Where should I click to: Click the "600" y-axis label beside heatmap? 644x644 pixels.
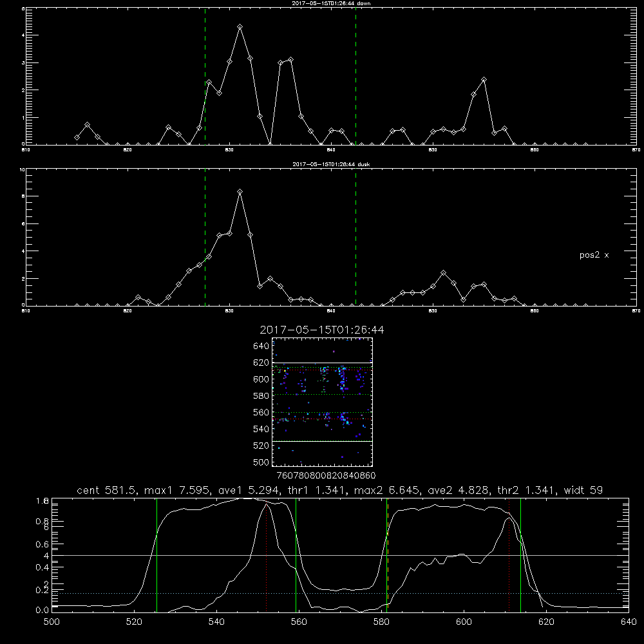click(261, 379)
